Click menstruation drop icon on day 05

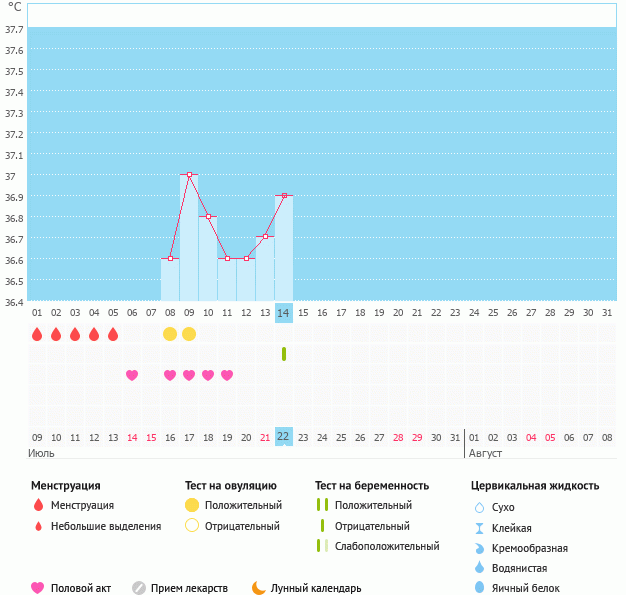[x=113, y=334]
